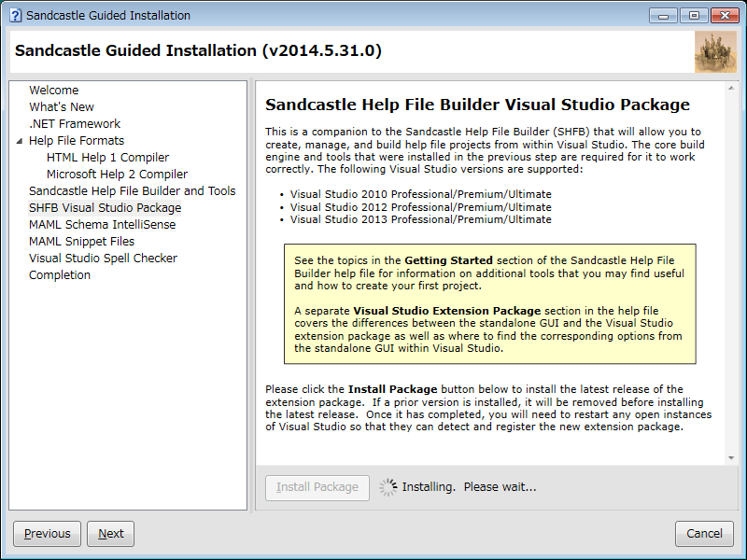Go to MAML Schema IntelliSense step
This screenshot has width=747, height=560.
[103, 224]
